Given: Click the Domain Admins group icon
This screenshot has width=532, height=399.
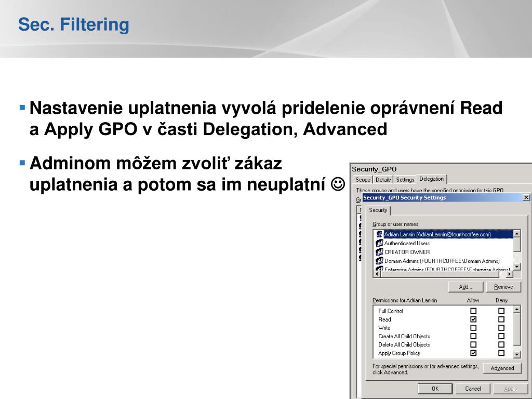Looking at the screenshot, I should [x=379, y=261].
